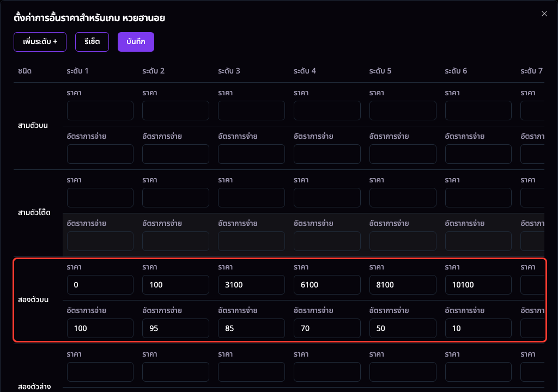Focus สองตัวล่าง ราคา field for ระดับ 6
This screenshot has width=558, height=392.
(x=478, y=372)
